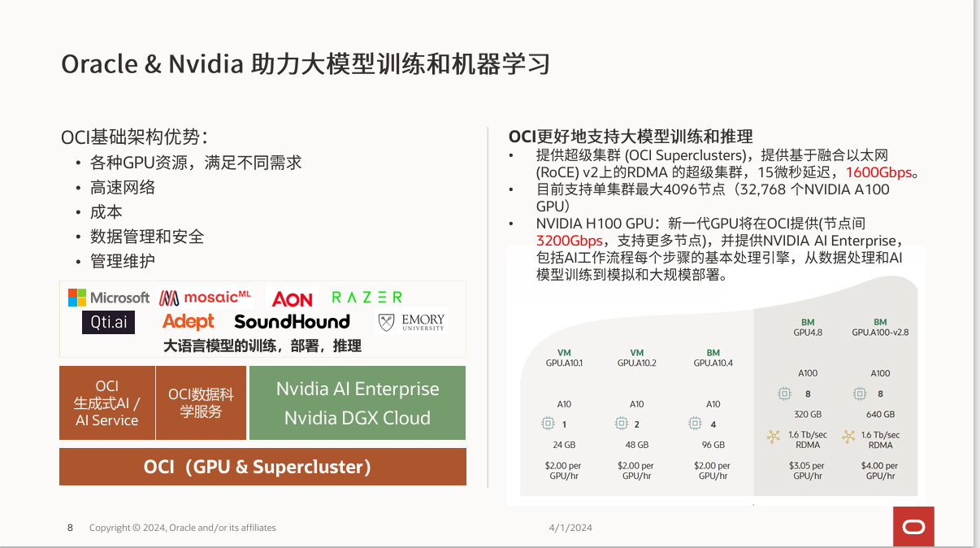Click the bullet starting '提供超级集群 (OCI Superclusters)'
The width and height of the screenshot is (980, 548).
pyautogui.click(x=727, y=163)
